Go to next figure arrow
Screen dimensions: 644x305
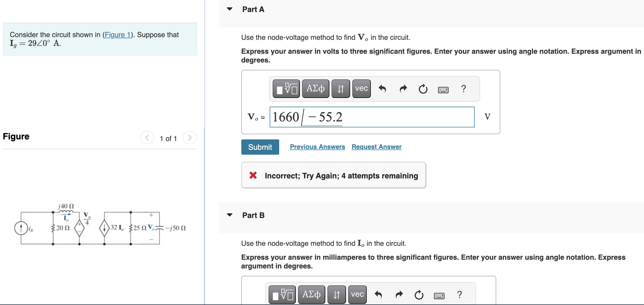click(190, 138)
